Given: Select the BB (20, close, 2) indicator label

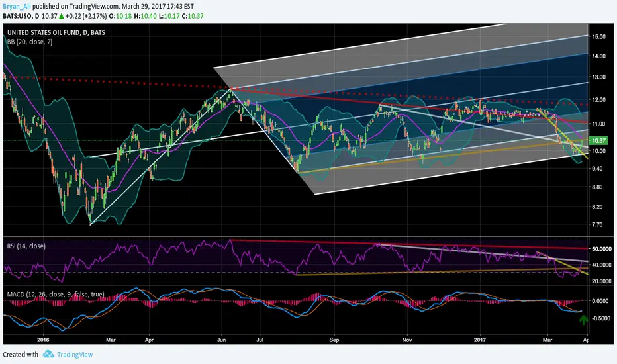Looking at the screenshot, I should click(30, 42).
